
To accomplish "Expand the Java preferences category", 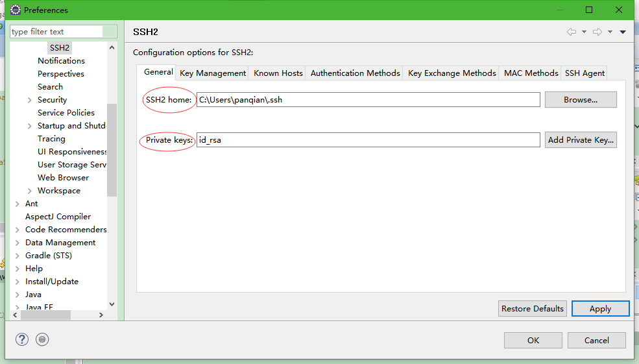I will pyautogui.click(x=18, y=295).
